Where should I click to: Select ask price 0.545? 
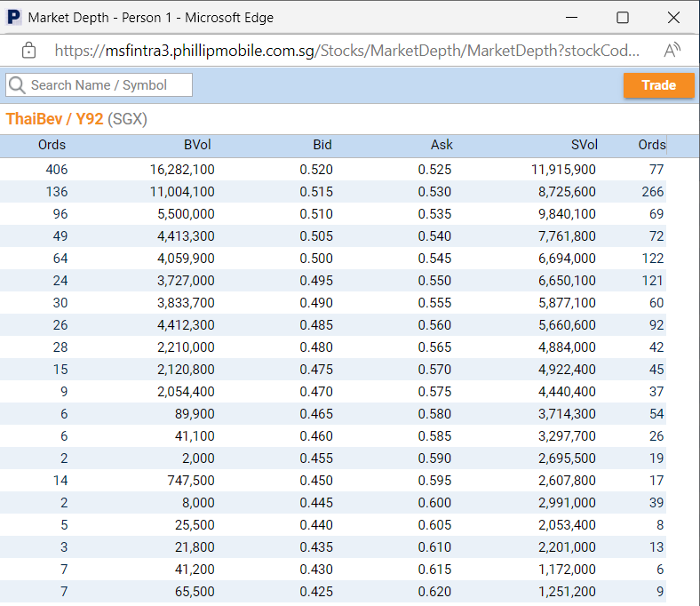434,258
